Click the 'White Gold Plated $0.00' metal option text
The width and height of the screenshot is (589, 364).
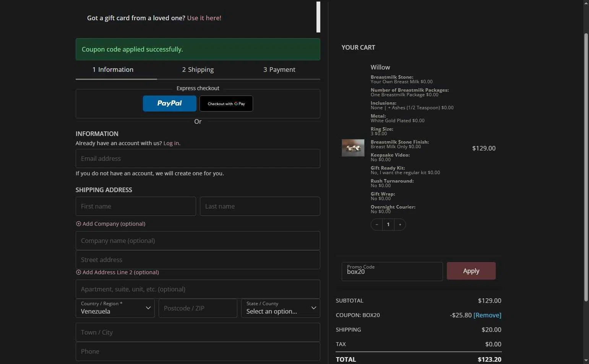[398, 121]
